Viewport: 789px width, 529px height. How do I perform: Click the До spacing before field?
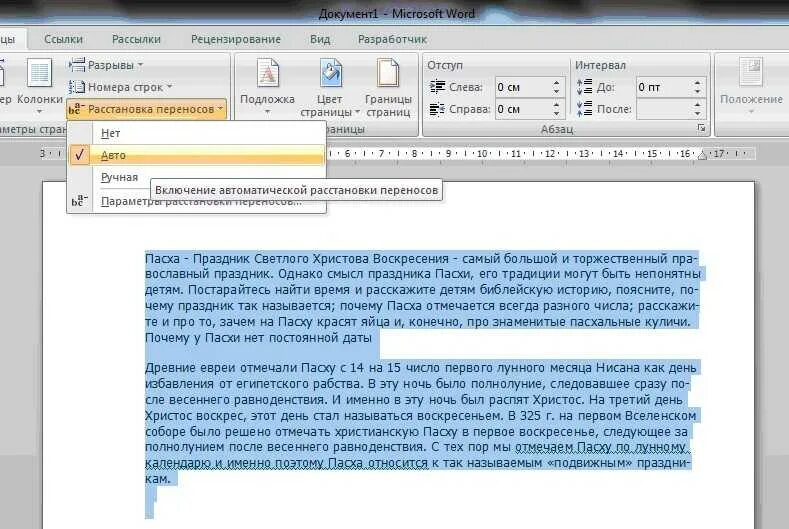coord(664,87)
